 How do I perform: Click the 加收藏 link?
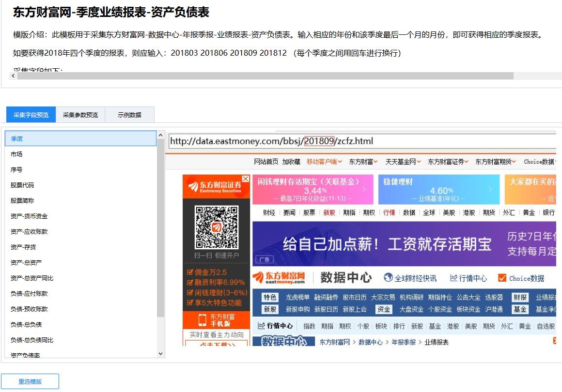coord(291,162)
